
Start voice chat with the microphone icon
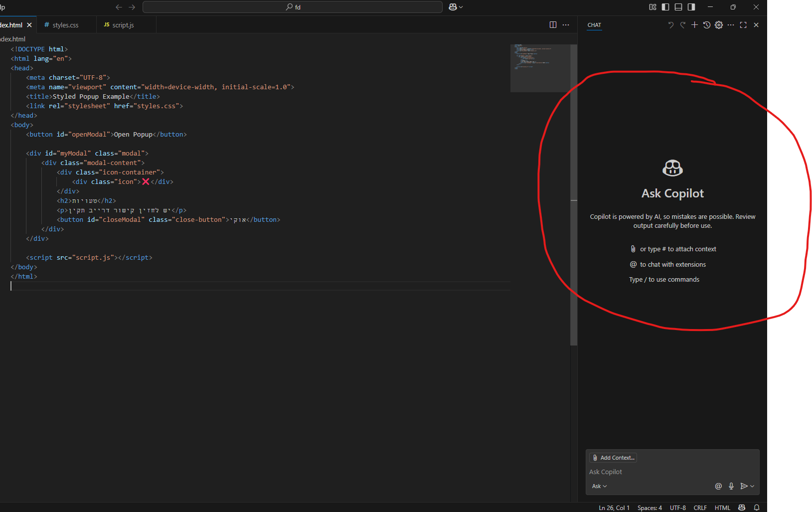coord(731,486)
